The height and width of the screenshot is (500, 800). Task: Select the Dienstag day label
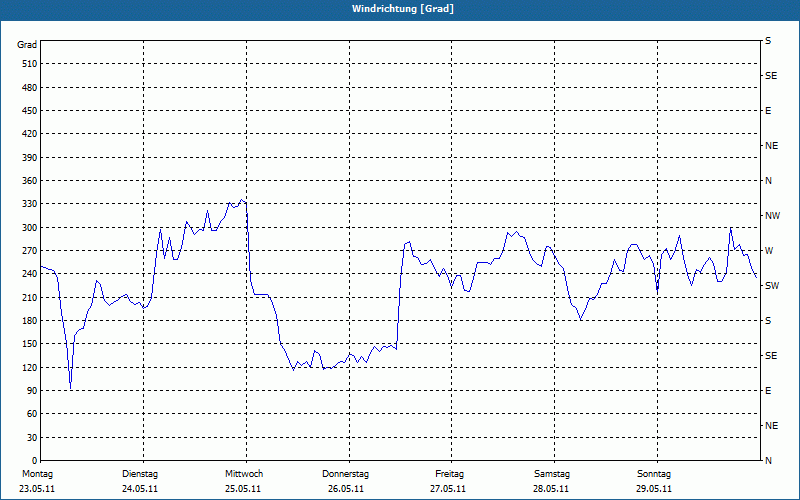tap(140, 474)
